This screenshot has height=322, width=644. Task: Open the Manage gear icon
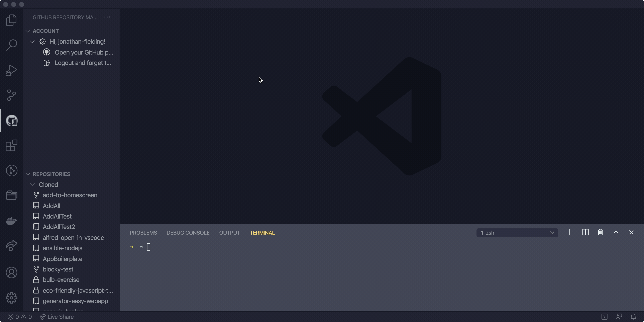(x=11, y=298)
